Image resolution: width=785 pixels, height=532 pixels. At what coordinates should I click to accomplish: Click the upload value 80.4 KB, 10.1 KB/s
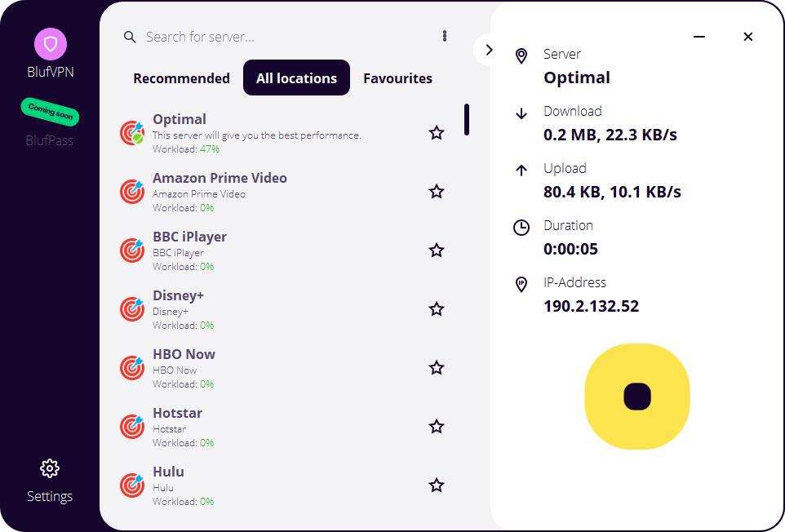612,192
